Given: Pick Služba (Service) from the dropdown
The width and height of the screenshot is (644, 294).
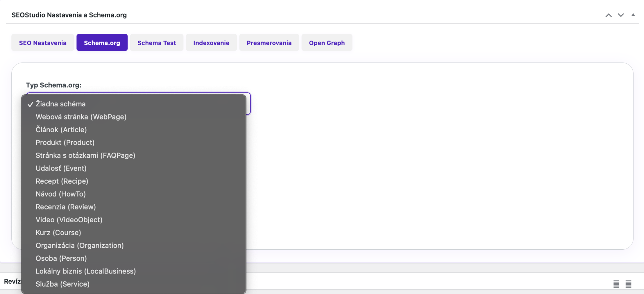Looking at the screenshot, I should 63,284.
